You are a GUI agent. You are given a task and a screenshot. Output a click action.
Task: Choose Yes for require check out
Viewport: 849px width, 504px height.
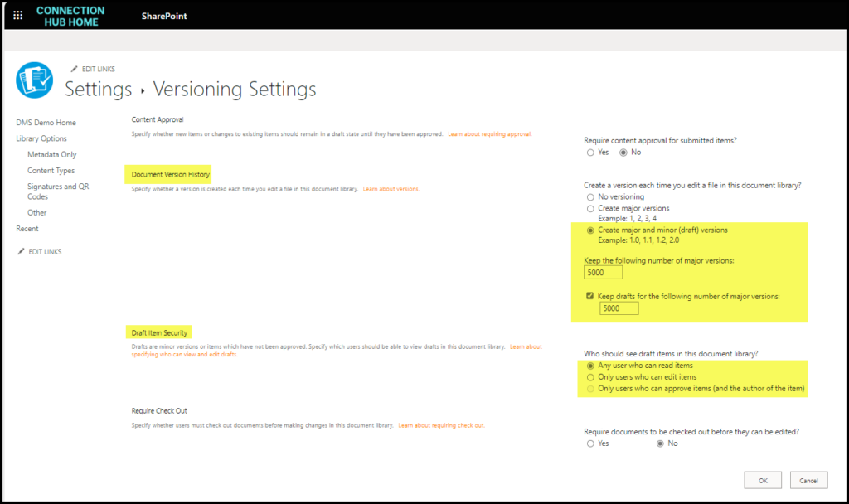coord(590,444)
